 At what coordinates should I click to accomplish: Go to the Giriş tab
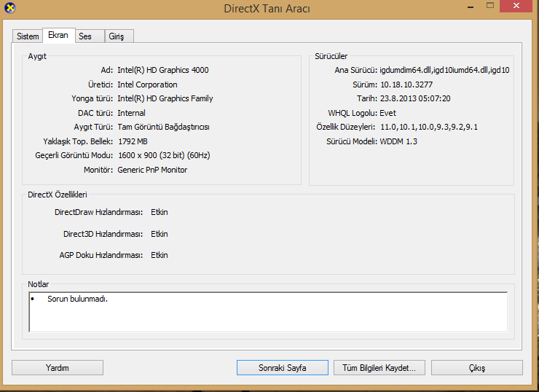(x=119, y=36)
